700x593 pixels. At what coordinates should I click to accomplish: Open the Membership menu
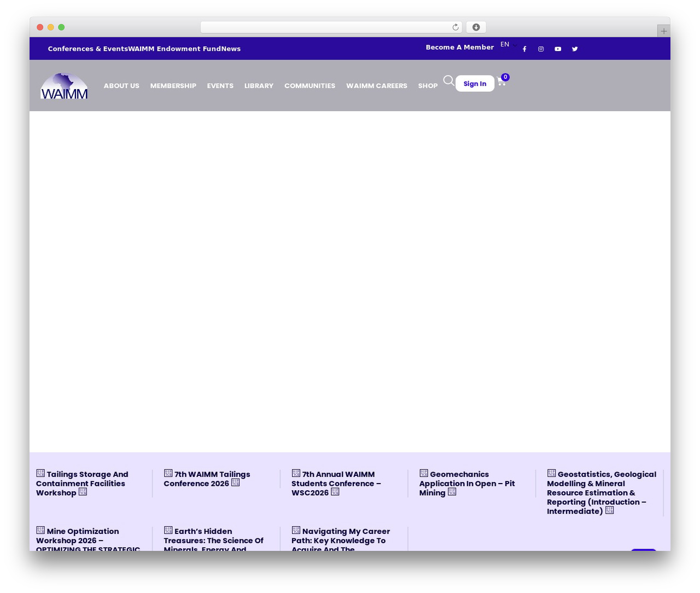point(173,86)
